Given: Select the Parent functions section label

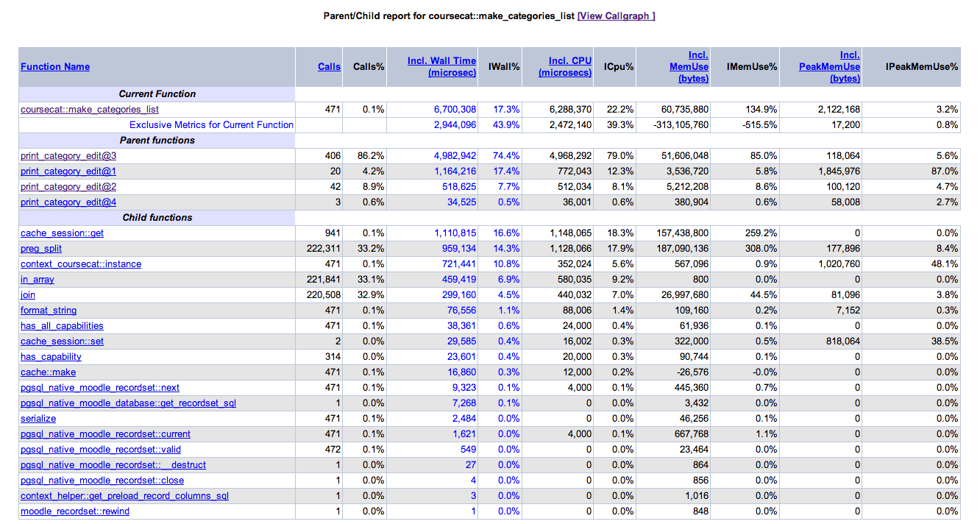Looking at the screenshot, I should [157, 140].
